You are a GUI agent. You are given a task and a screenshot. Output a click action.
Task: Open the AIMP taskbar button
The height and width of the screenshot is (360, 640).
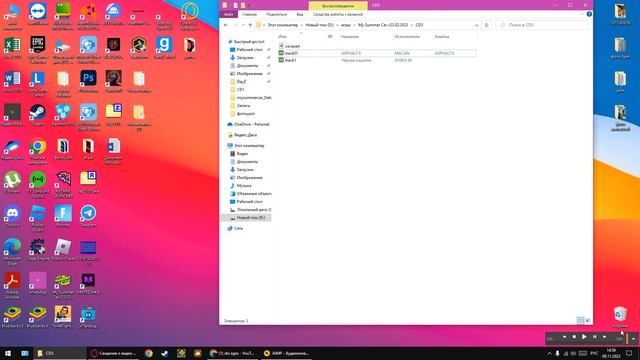287,353
